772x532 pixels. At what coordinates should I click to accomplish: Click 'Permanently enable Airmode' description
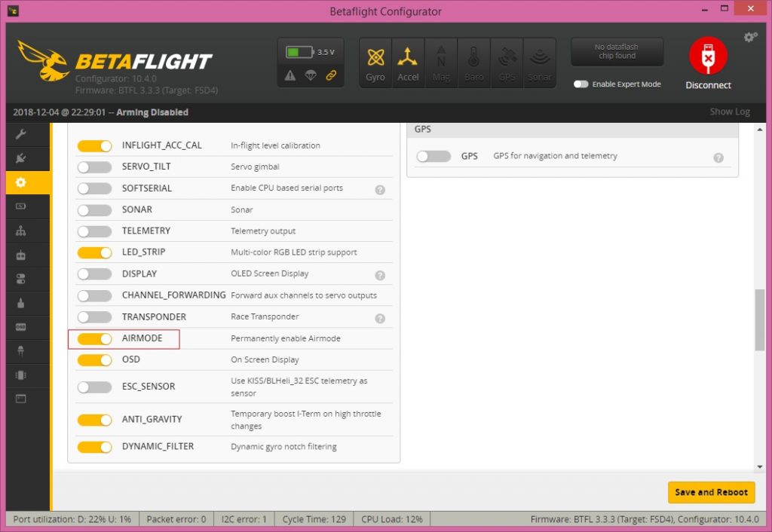[286, 338]
